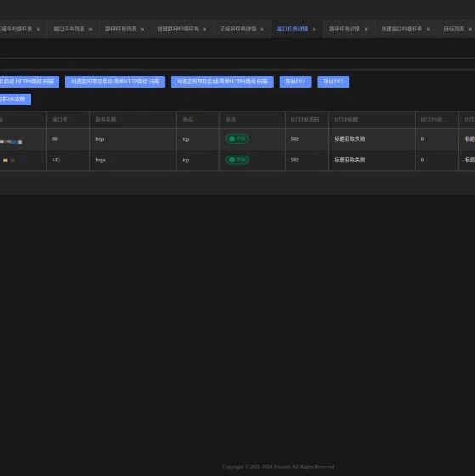The width and height of the screenshot is (475, 476).
Task: Close the active 端口任务详情 tab
Action: (314, 29)
